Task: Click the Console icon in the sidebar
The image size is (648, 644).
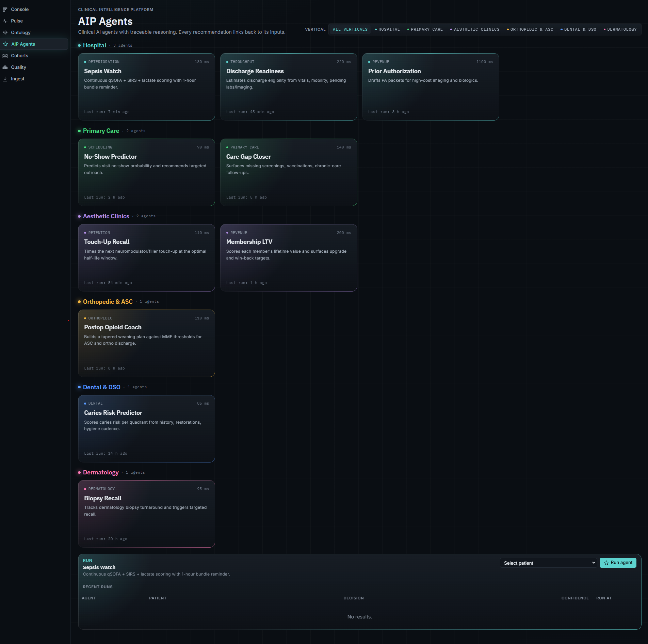Action: click(5, 10)
